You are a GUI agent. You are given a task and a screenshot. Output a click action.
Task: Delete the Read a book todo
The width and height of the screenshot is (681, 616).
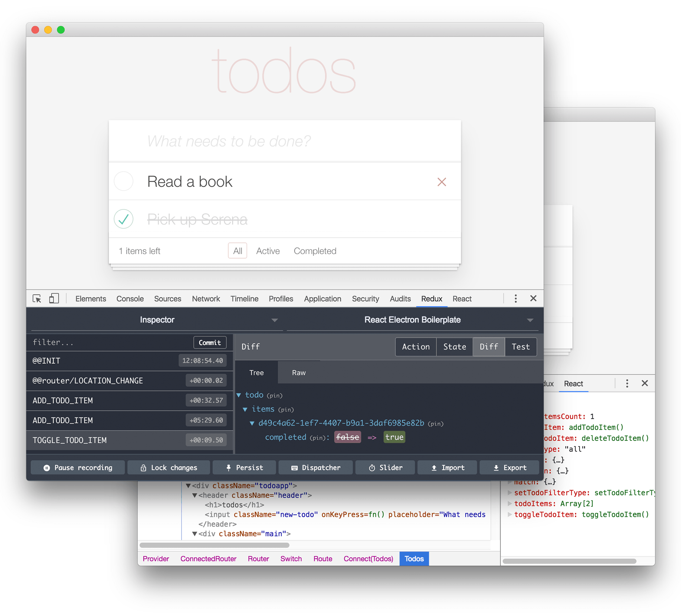tap(442, 182)
